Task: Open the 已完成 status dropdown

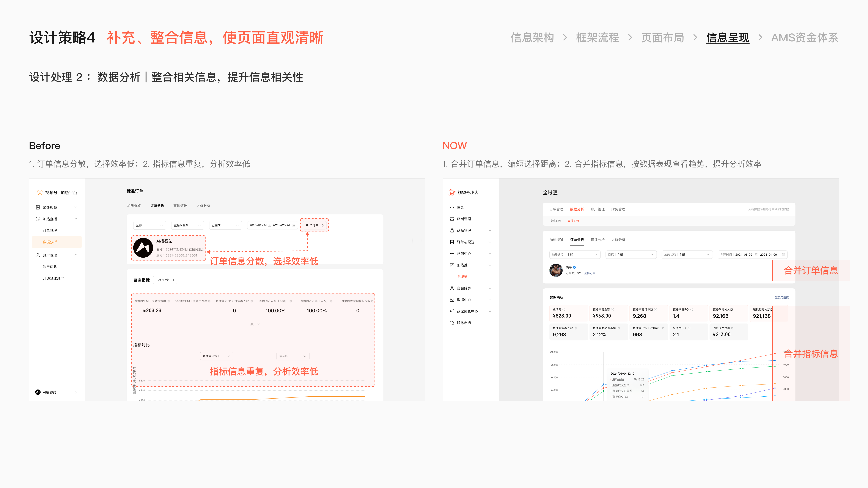Action: click(225, 225)
